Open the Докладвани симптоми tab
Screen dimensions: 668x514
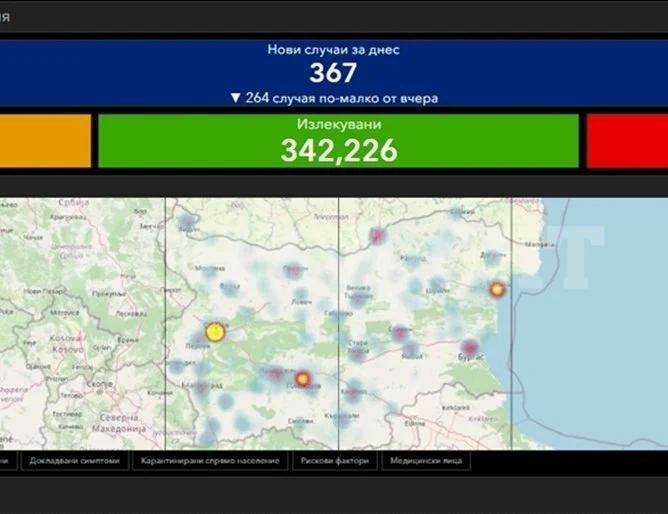pyautogui.click(x=75, y=461)
